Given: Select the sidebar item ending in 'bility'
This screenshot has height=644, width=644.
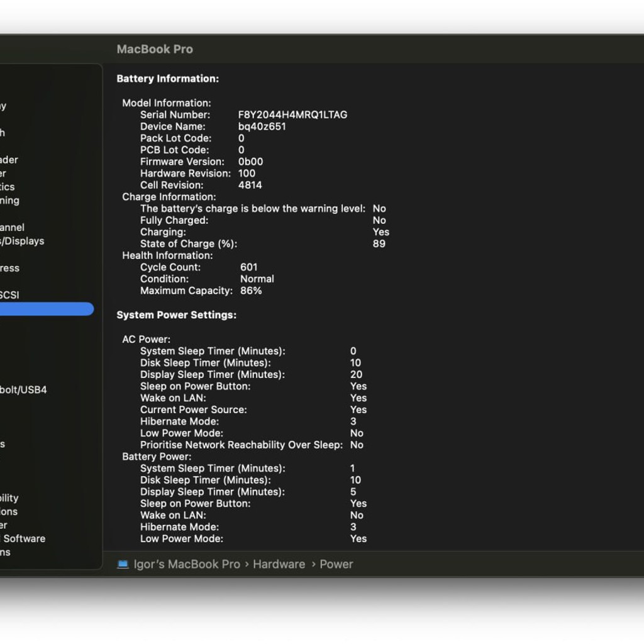Looking at the screenshot, I should (9, 498).
